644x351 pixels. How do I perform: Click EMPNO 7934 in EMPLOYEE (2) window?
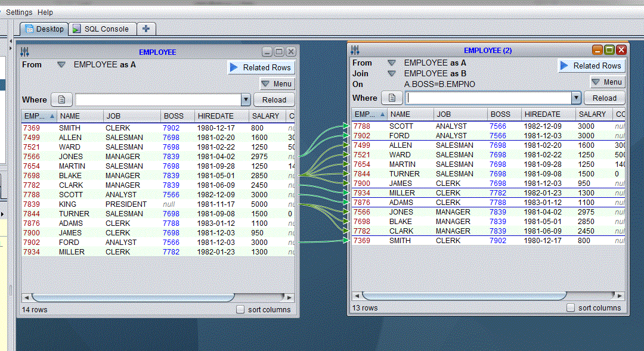(362, 193)
